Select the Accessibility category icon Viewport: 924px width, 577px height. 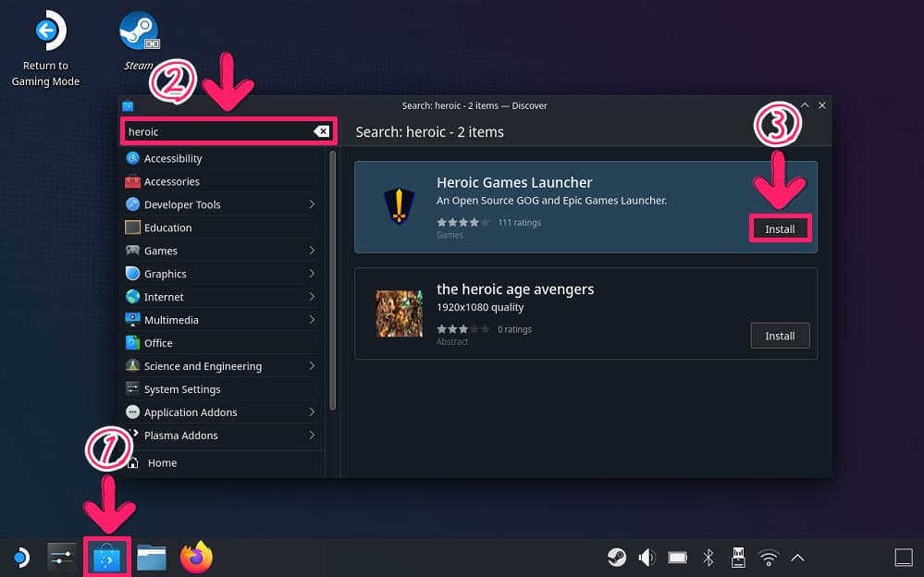[x=132, y=158]
